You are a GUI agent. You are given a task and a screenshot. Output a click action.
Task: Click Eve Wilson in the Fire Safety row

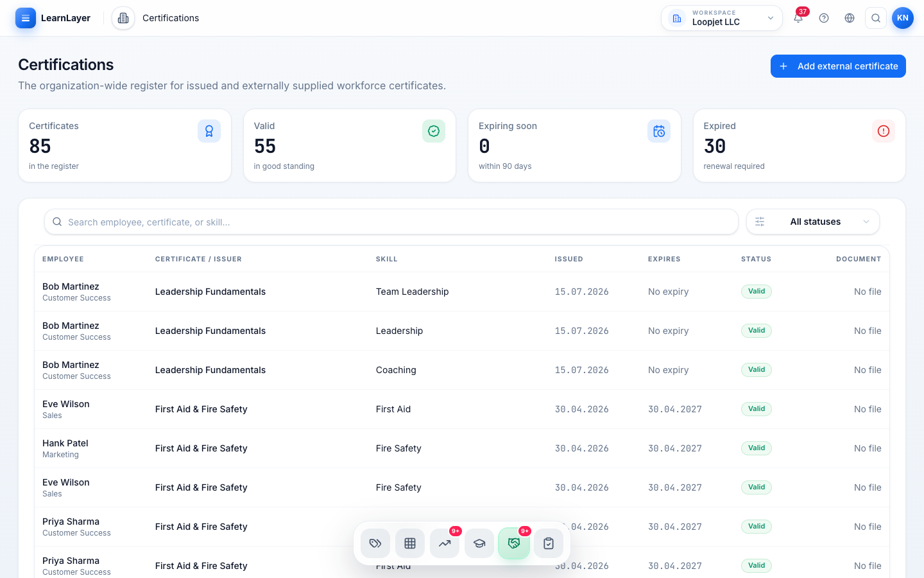tap(66, 482)
